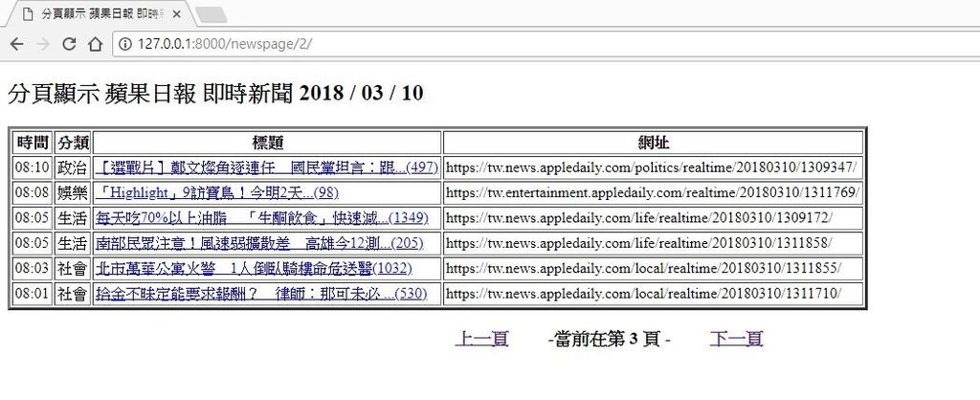
Task: Click the 08:03 time cell
Action: [33, 268]
